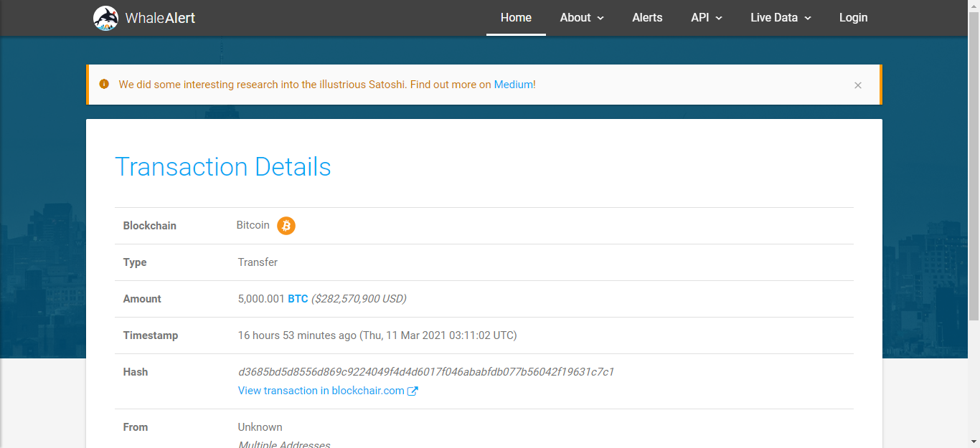Click the orange info icon in the banner
Screen dimensions: 980x448
click(104, 85)
